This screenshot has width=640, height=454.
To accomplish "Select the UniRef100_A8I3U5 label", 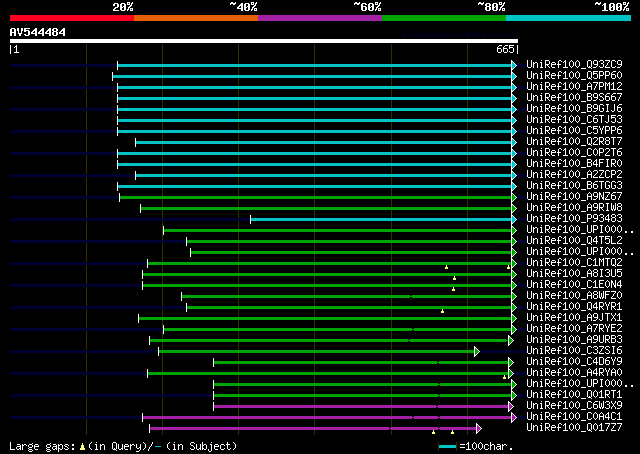I will tap(574, 274).
